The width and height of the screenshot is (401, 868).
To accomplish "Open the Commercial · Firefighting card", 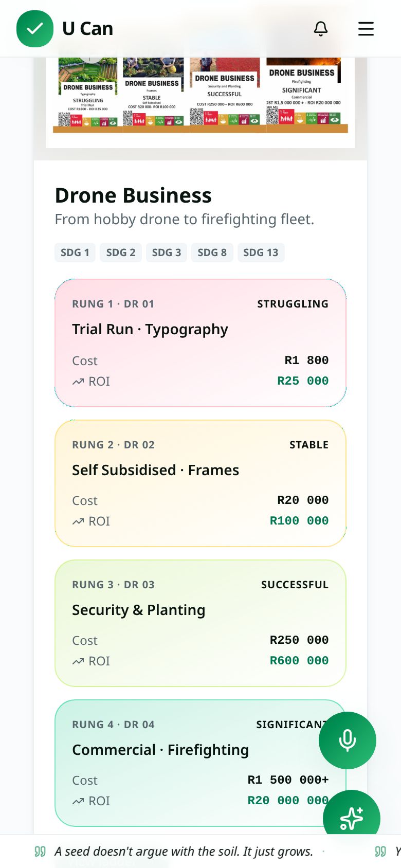I will [x=200, y=763].
